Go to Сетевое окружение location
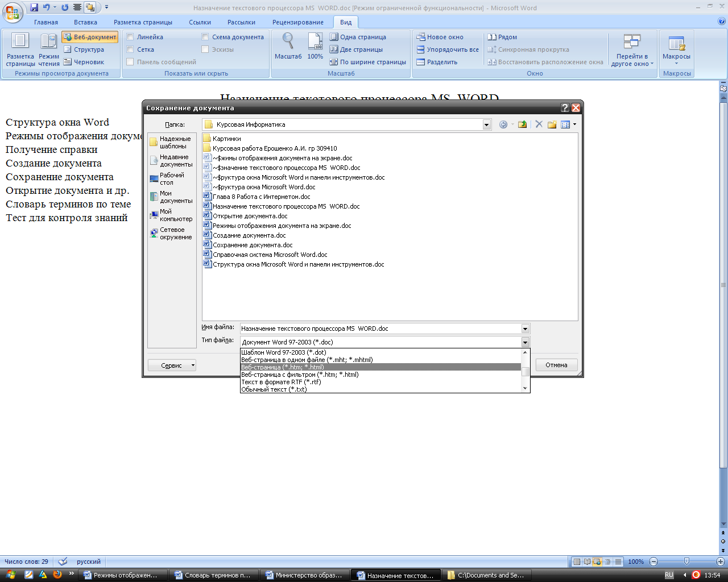 coord(172,233)
